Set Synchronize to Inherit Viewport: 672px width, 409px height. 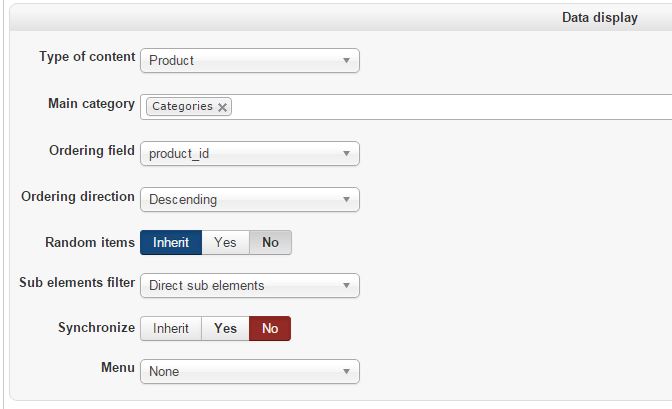171,328
